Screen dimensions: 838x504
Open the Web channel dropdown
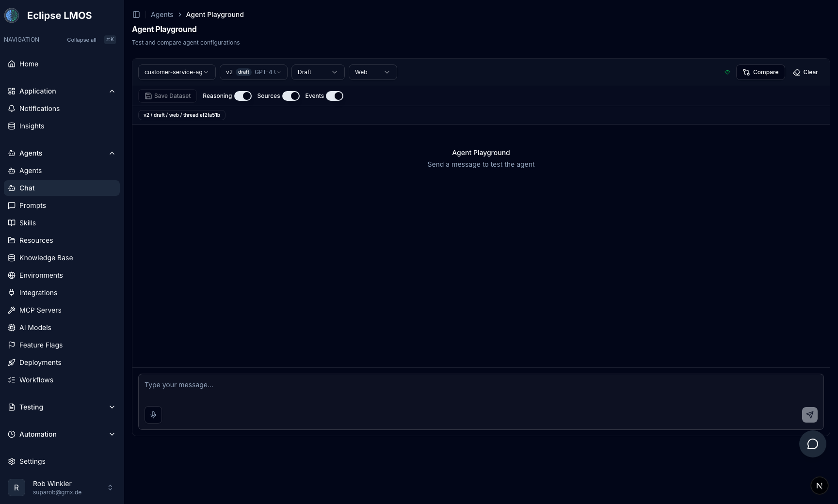click(x=373, y=72)
